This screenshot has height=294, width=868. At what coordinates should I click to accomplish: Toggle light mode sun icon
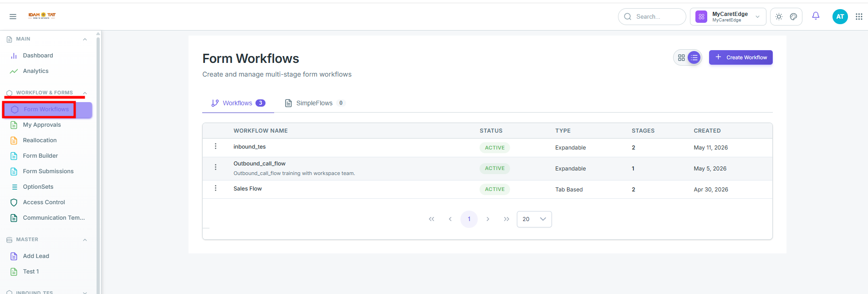[779, 16]
